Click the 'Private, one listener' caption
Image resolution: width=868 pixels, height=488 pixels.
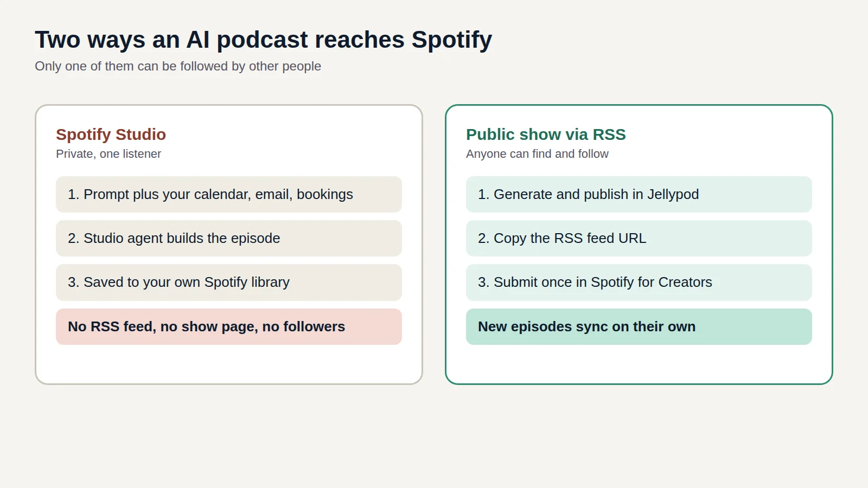[x=108, y=154]
